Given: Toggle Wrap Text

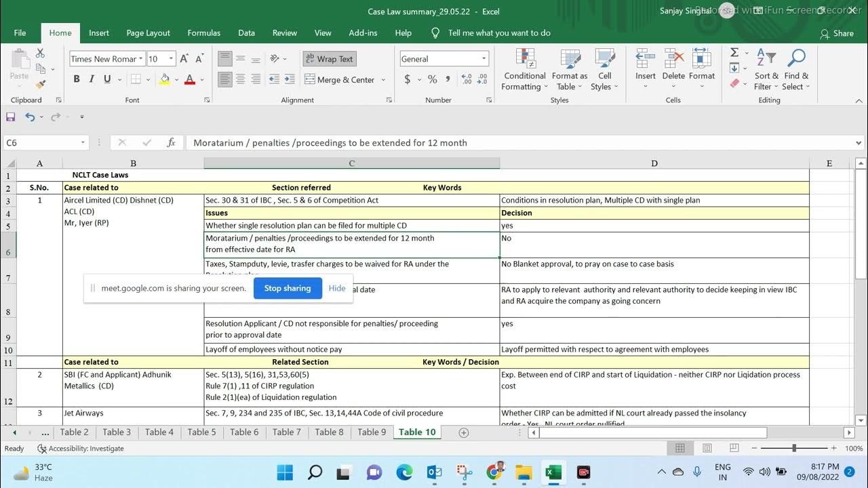Looking at the screenshot, I should click(329, 59).
